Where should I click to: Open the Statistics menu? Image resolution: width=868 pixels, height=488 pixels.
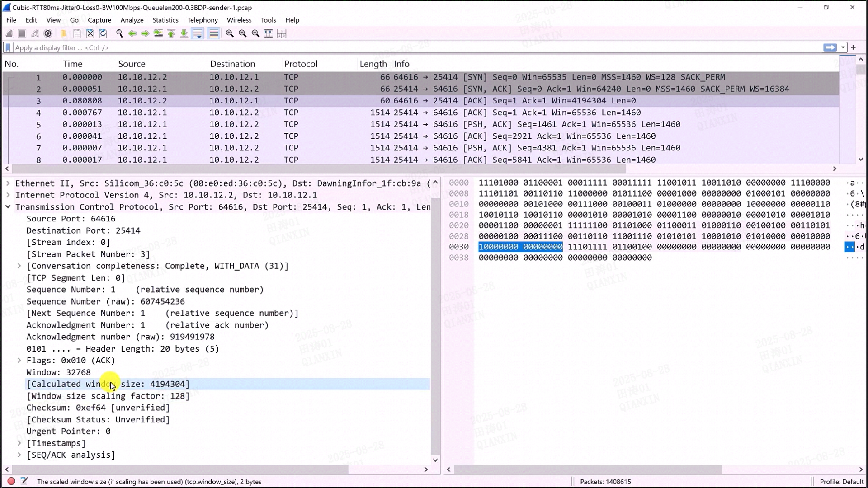click(165, 20)
